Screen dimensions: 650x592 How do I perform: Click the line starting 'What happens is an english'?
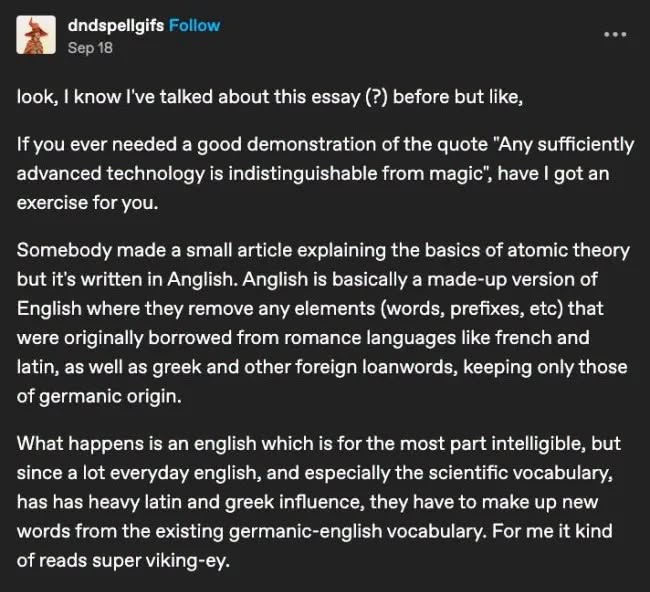click(319, 444)
